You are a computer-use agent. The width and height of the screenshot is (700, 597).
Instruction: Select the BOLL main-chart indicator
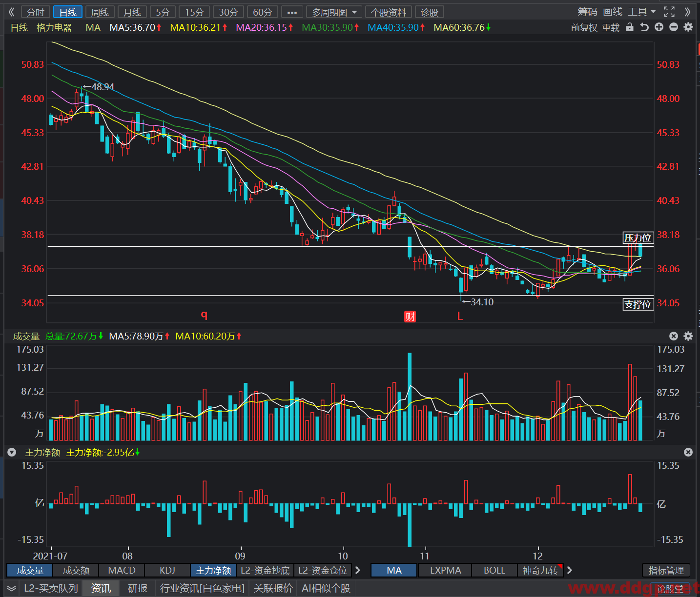pyautogui.click(x=494, y=570)
